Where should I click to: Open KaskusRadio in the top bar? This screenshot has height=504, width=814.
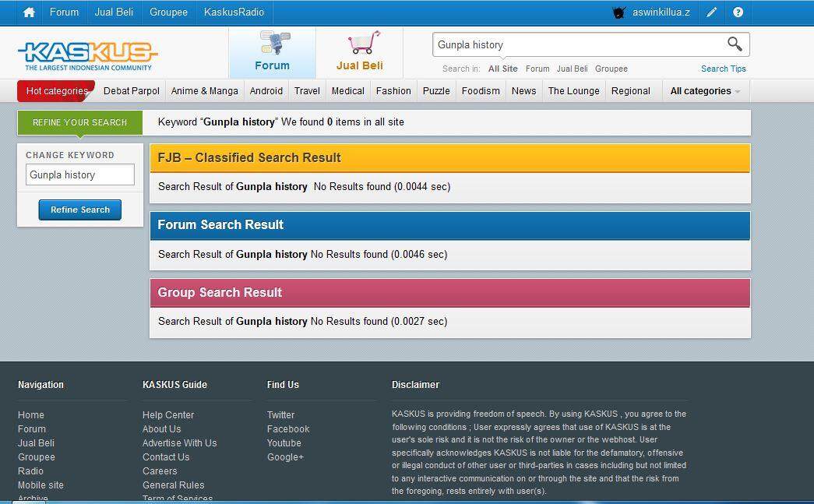[234, 12]
